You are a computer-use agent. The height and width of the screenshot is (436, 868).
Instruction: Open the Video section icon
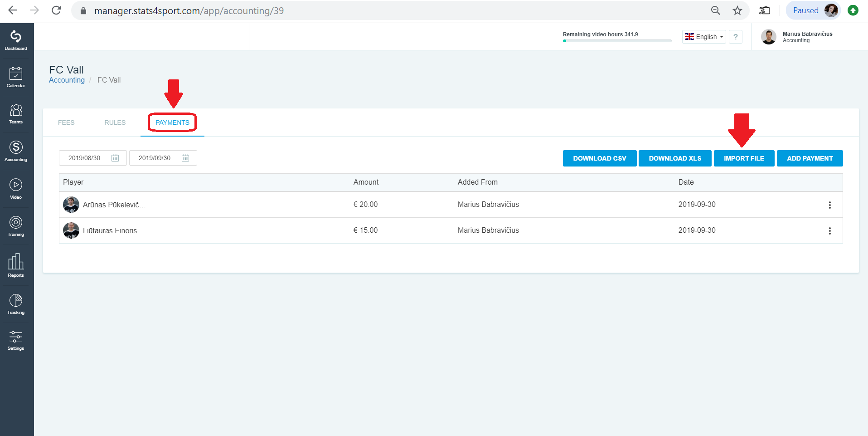click(x=16, y=189)
